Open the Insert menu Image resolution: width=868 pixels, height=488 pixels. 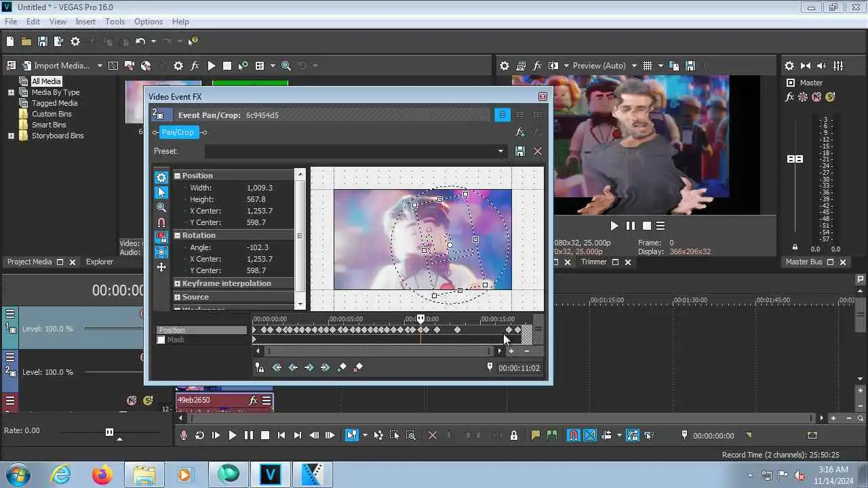coord(85,22)
